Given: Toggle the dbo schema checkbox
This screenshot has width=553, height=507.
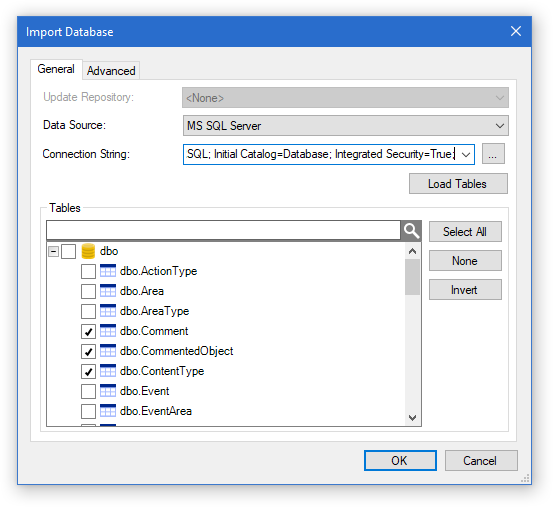Looking at the screenshot, I should (68, 251).
